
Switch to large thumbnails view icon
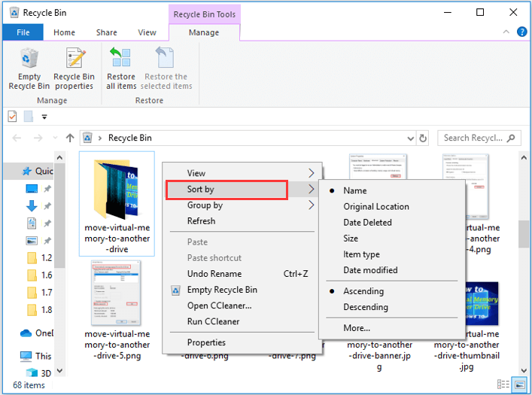click(x=519, y=384)
